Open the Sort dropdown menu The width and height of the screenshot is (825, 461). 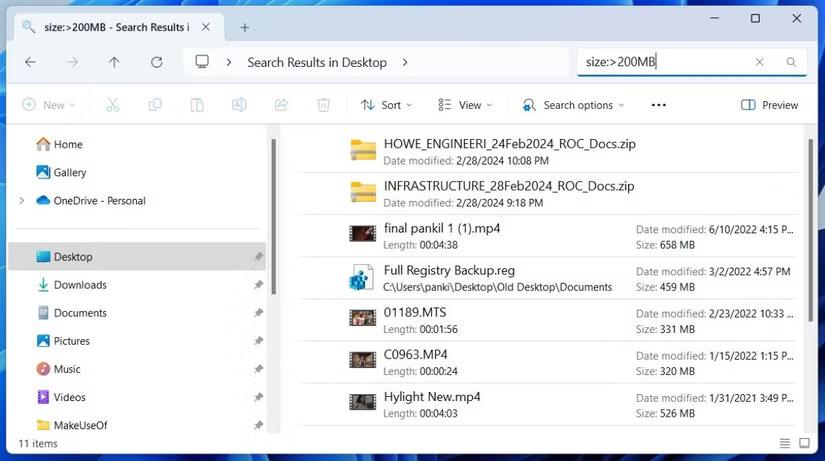coord(386,105)
